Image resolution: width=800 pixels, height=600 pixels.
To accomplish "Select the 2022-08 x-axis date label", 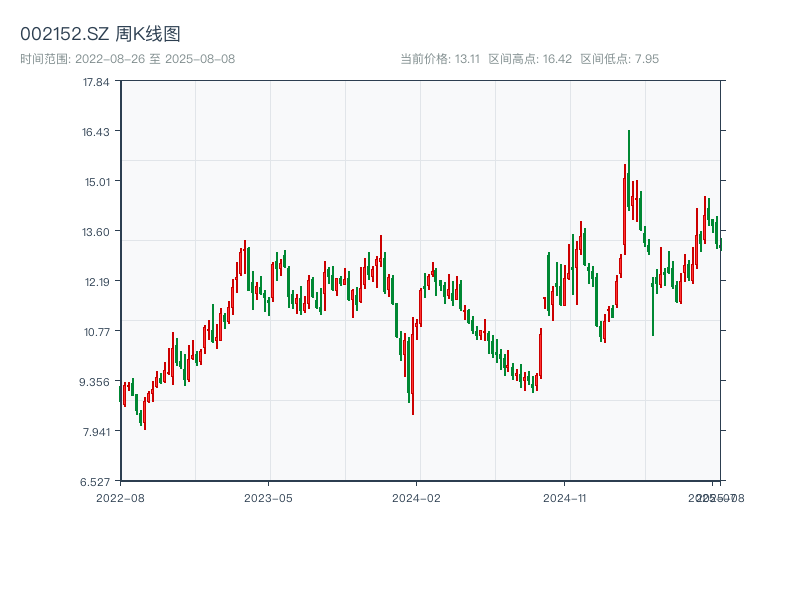I will coord(120,497).
